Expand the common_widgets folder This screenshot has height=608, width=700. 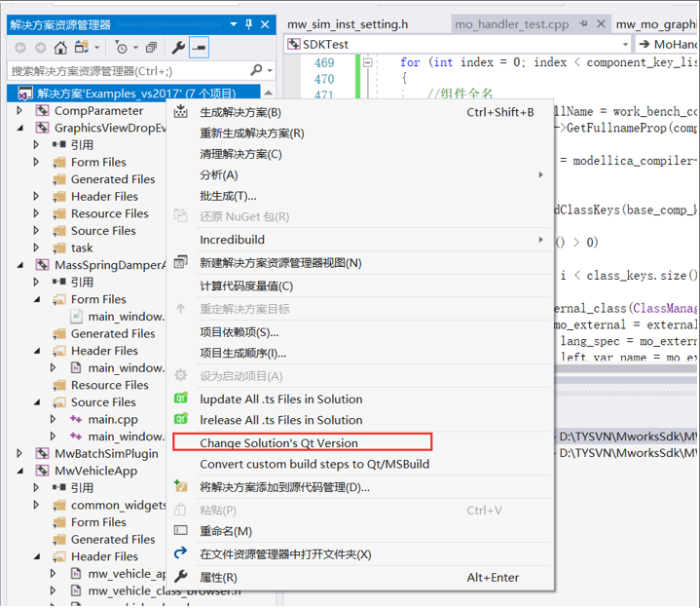coord(36,505)
